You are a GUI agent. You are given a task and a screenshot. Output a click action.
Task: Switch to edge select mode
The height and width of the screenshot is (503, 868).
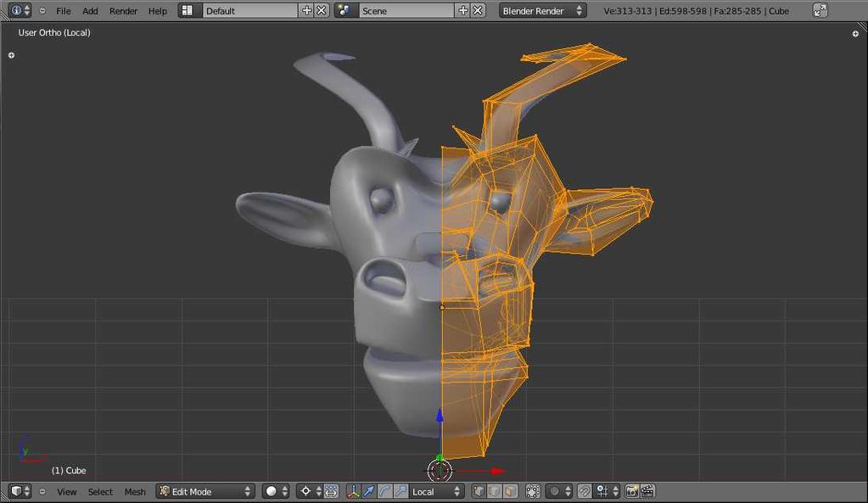(495, 491)
